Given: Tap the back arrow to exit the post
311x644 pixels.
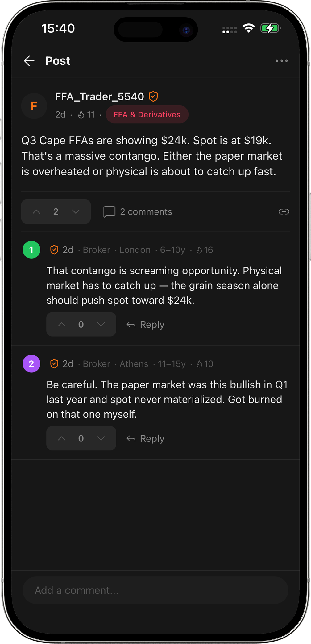Looking at the screenshot, I should point(29,61).
